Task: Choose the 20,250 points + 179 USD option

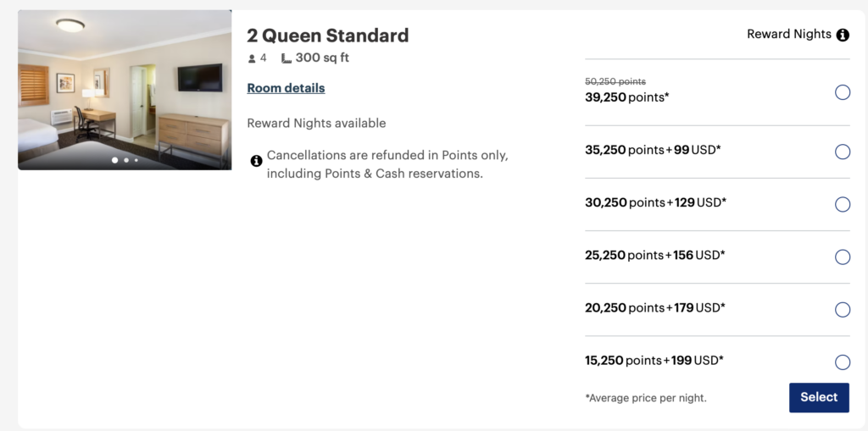Action: (843, 309)
